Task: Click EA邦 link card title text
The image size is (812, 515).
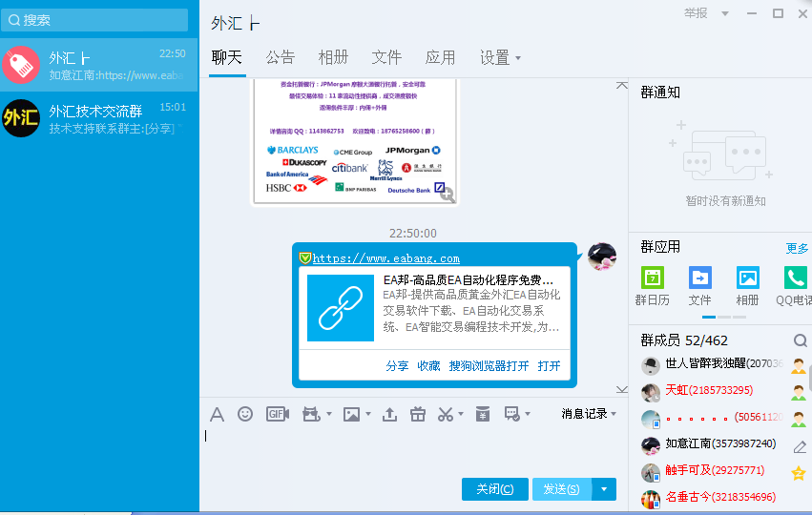Action: point(468,280)
